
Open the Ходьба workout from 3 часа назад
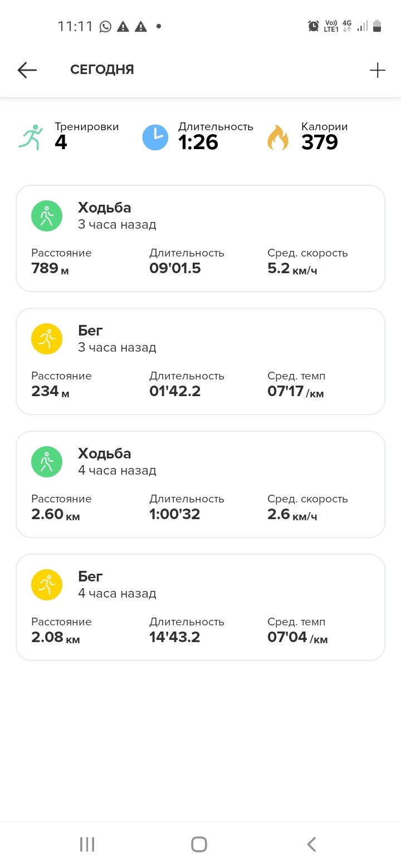pos(200,239)
